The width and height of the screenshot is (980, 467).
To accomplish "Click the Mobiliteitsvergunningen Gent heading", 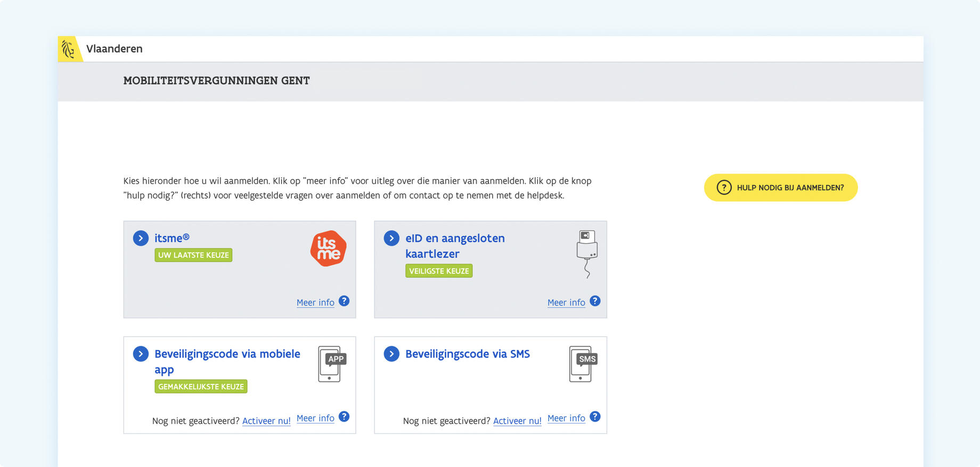I will point(217,81).
